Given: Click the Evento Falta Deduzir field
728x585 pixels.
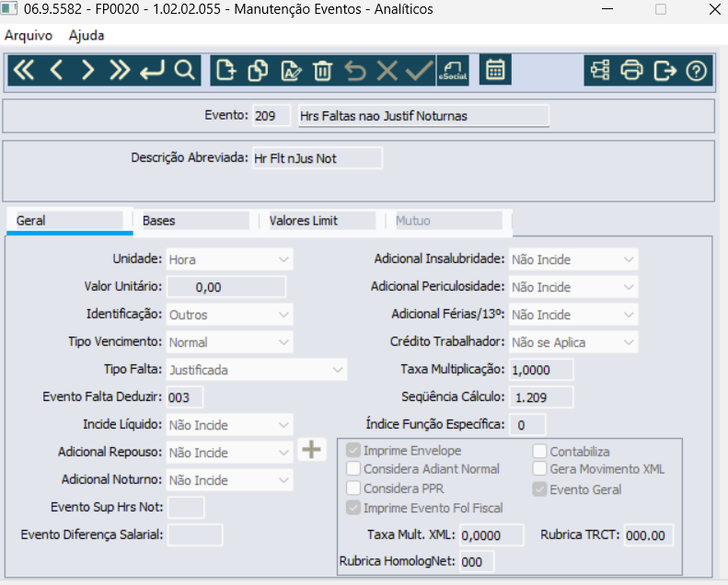Looking at the screenshot, I should pyautogui.click(x=185, y=397).
